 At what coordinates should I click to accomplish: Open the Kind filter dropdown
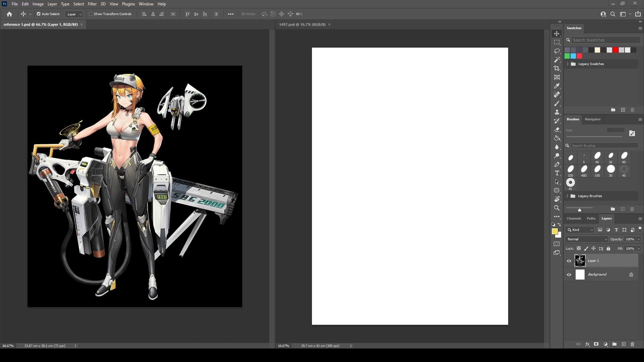pos(580,230)
